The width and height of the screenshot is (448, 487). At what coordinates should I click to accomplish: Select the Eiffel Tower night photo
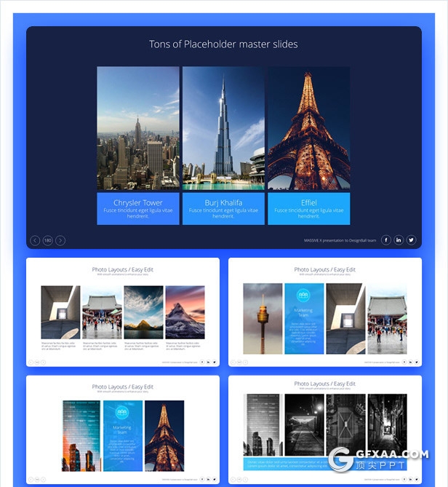pos(308,129)
